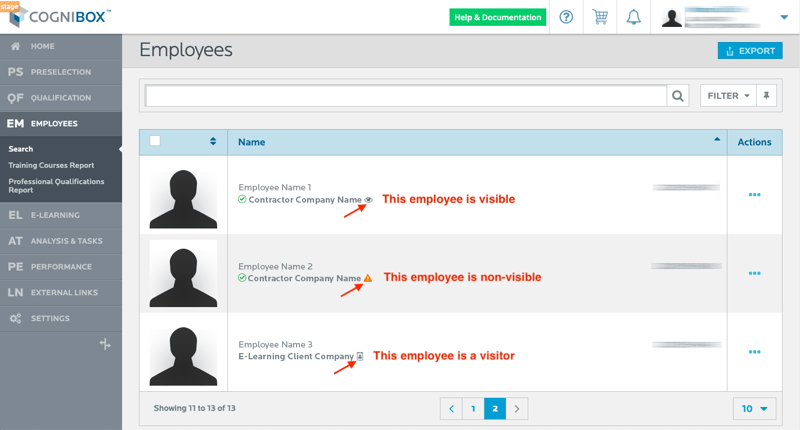Open the shopping cart
The height and width of the screenshot is (430, 800).
600,17
